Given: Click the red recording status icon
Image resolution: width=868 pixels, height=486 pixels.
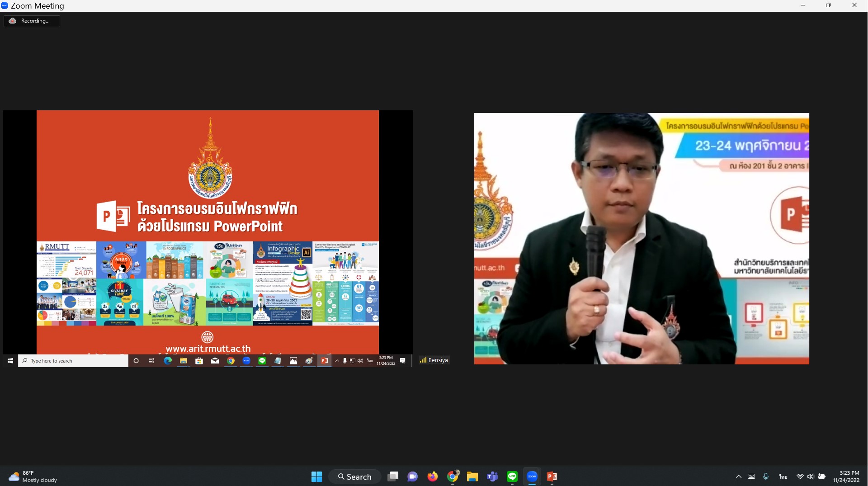Looking at the screenshot, I should click(x=13, y=21).
